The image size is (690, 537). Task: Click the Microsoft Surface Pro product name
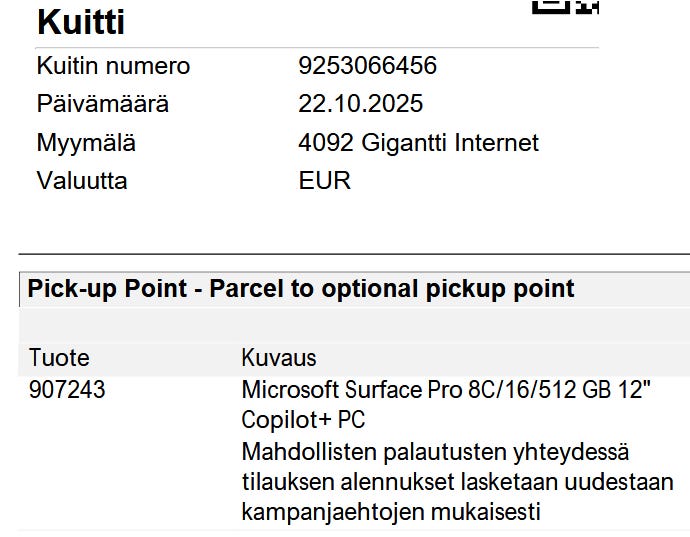(x=446, y=390)
